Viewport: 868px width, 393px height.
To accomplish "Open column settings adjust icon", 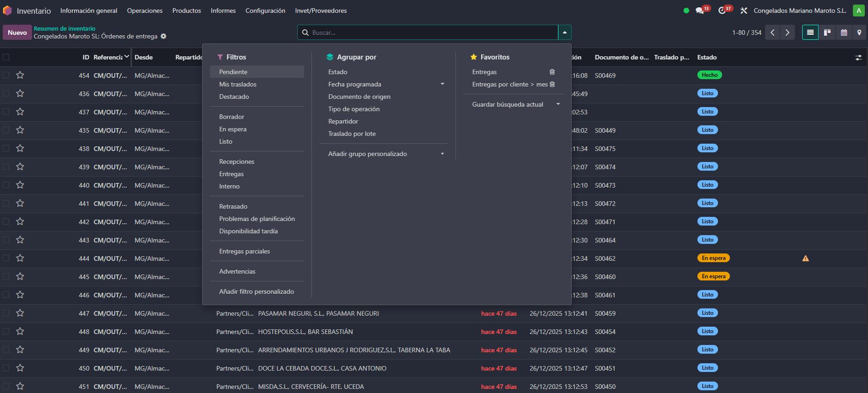I will tap(858, 58).
